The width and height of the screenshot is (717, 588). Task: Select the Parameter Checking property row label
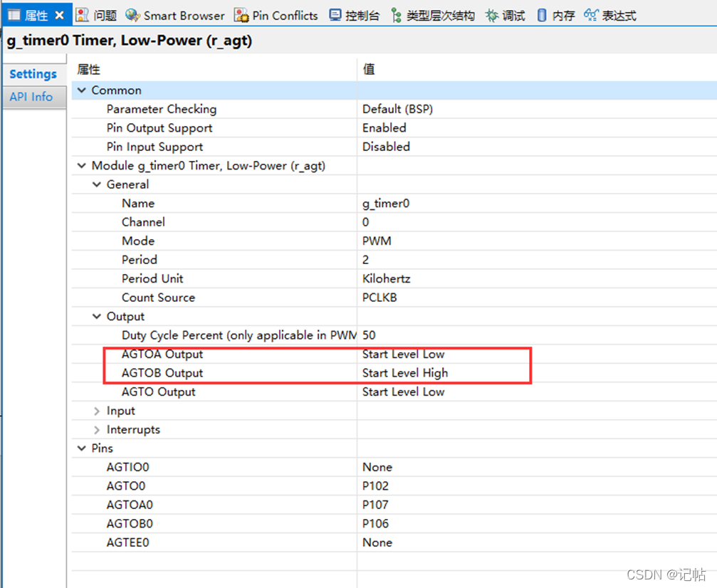point(162,110)
